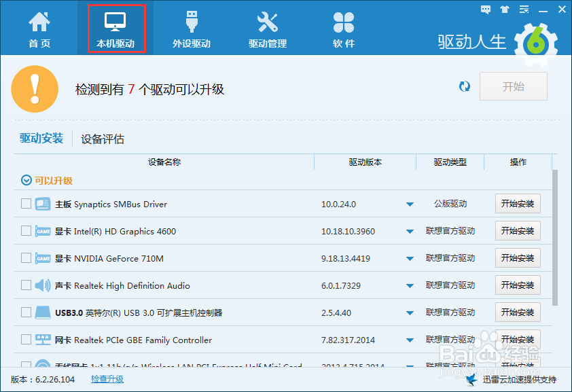The width and height of the screenshot is (572, 392).
Task: Click the feedback chat icon in title bar
Action: [485, 10]
